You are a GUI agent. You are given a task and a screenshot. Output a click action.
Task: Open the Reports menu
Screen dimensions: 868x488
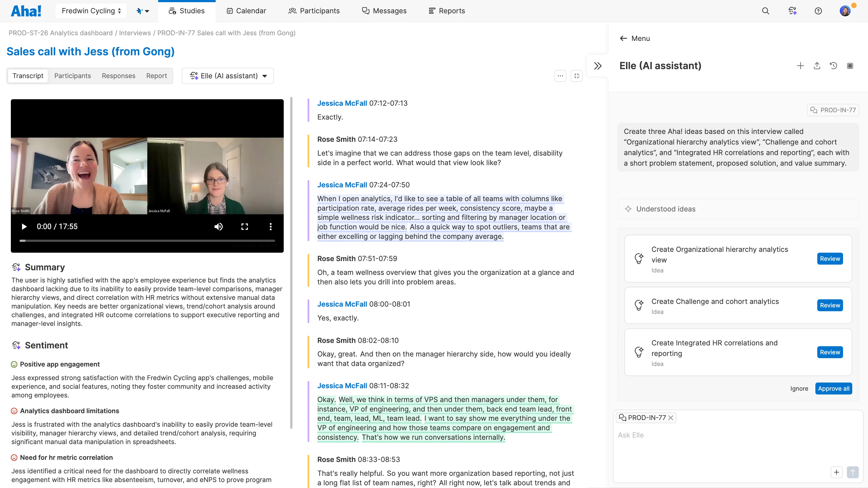(x=446, y=11)
